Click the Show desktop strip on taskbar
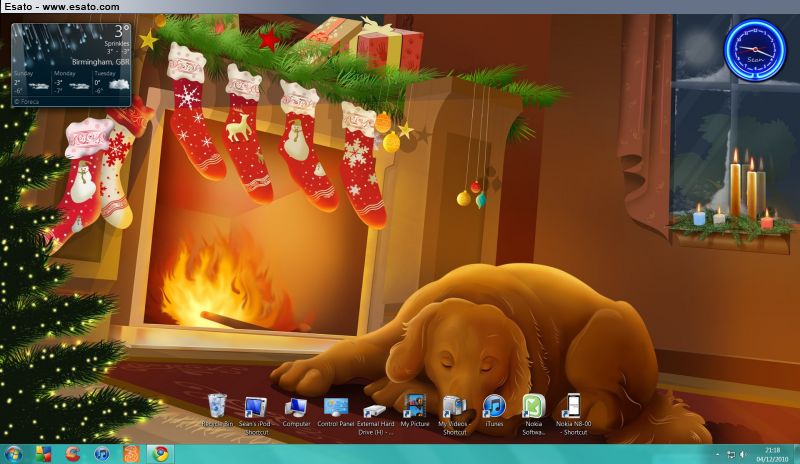Viewport: 800px width, 464px height. click(796, 454)
